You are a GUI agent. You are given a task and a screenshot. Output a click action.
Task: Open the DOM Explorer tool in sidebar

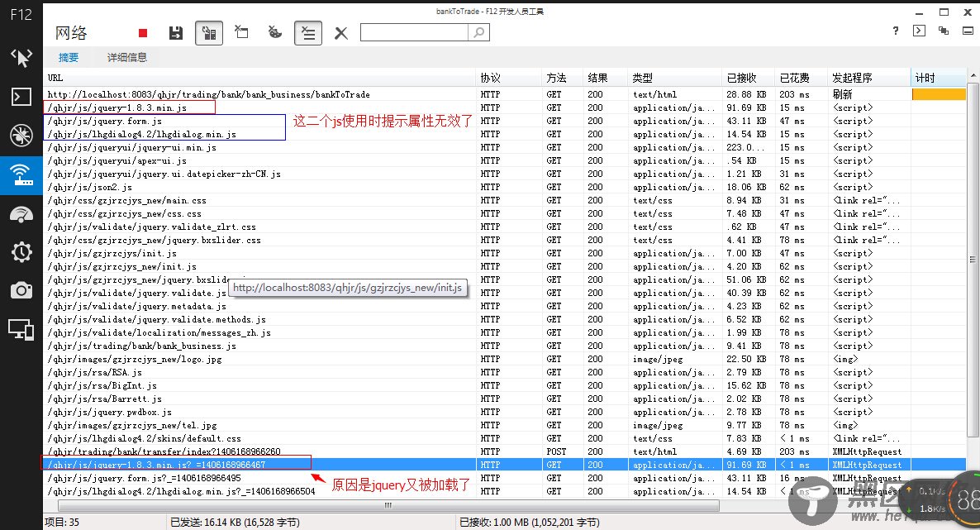coord(21,58)
